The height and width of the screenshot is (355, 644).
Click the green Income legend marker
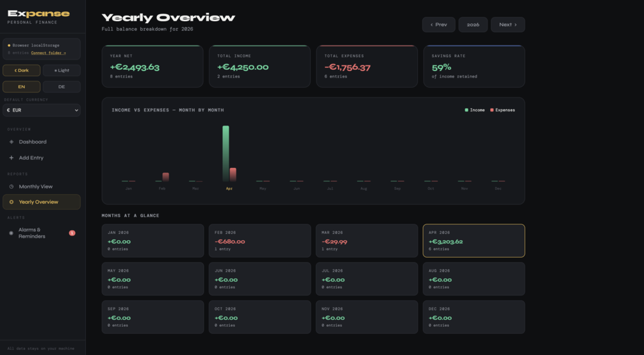466,110
